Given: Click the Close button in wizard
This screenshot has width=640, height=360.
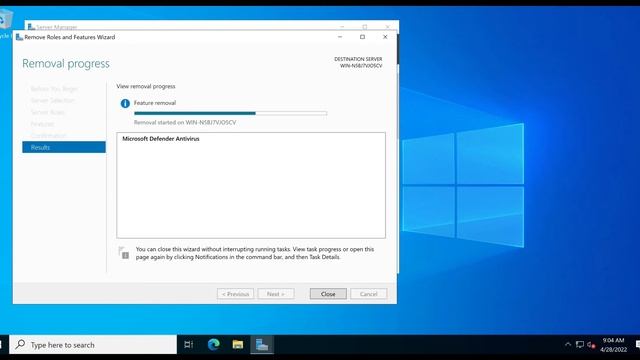Looking at the screenshot, I should [x=328, y=294].
